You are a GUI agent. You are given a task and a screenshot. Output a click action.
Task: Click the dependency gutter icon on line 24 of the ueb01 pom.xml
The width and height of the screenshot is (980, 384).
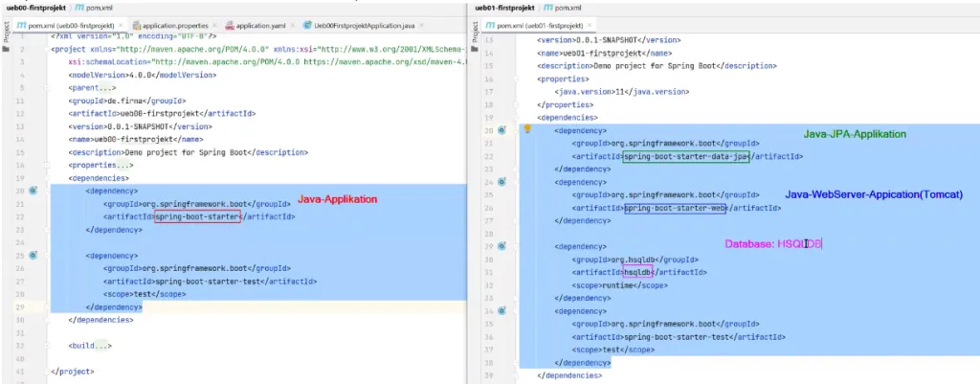click(501, 182)
